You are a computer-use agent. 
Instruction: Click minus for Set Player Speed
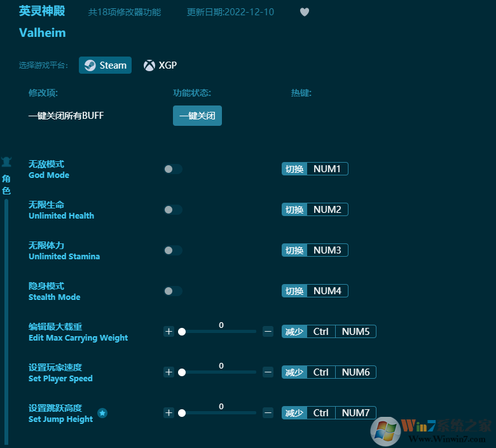pyautogui.click(x=268, y=372)
